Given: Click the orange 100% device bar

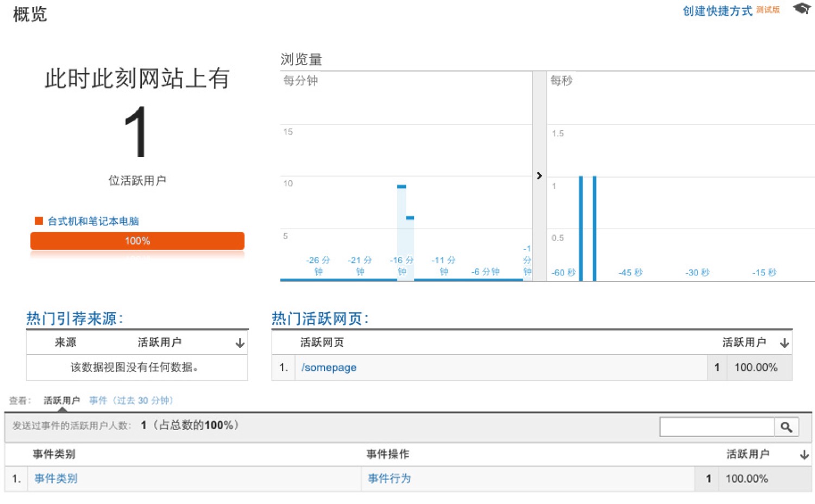Looking at the screenshot, I should (x=137, y=241).
